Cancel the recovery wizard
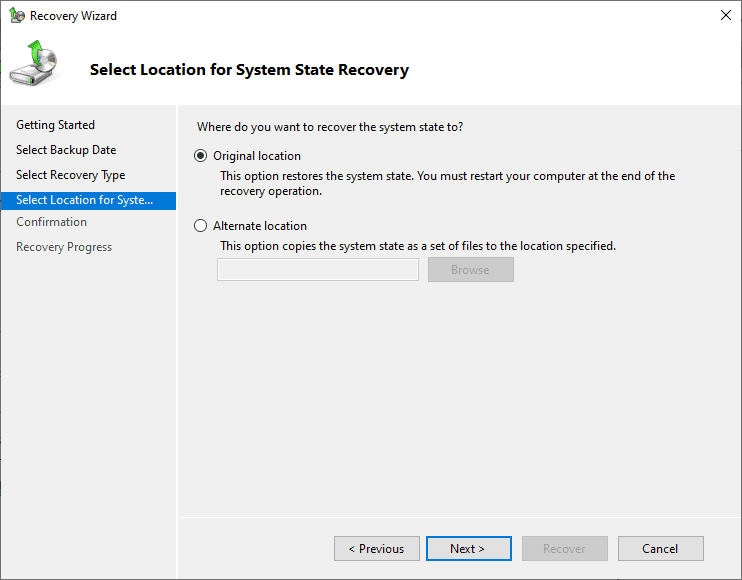Screen dimensions: 742x580 [x=660, y=549]
